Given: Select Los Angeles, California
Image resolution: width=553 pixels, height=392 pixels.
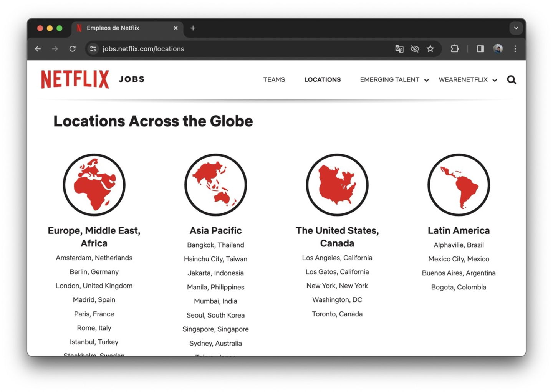Looking at the screenshot, I should point(337,258).
